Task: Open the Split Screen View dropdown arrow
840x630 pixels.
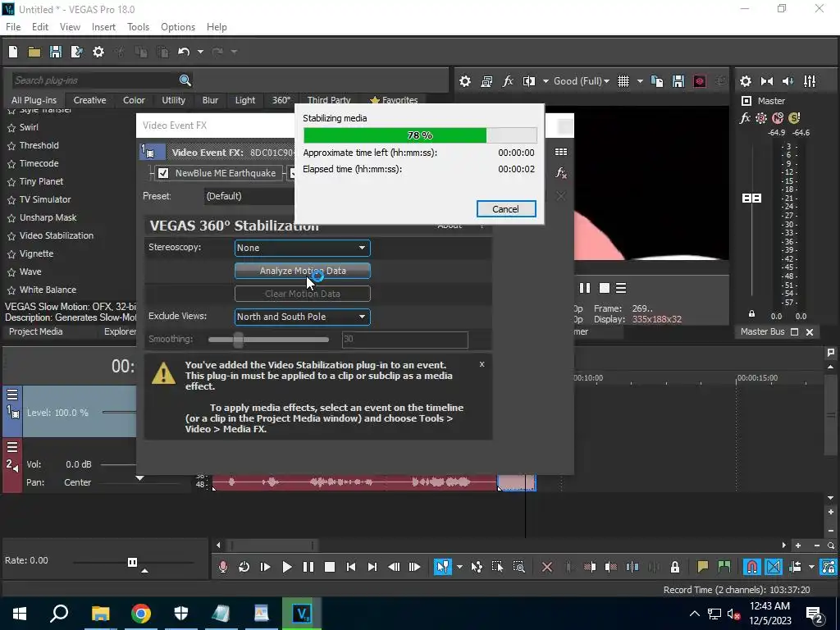Action: 546,81
